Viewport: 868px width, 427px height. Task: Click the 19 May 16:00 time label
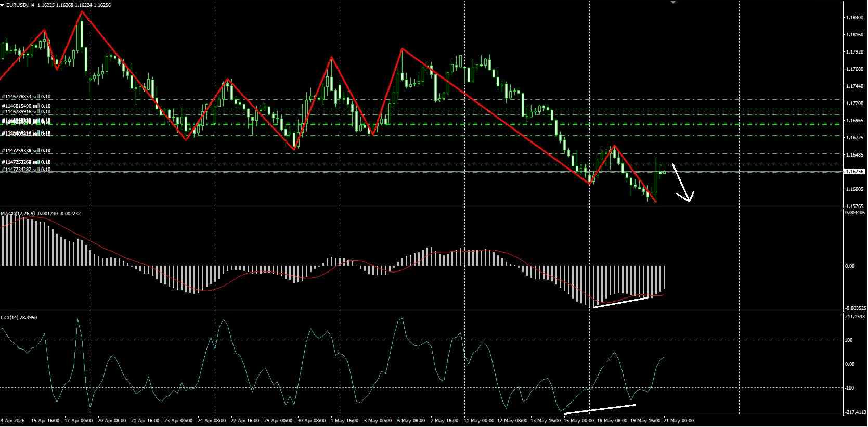(x=646, y=420)
